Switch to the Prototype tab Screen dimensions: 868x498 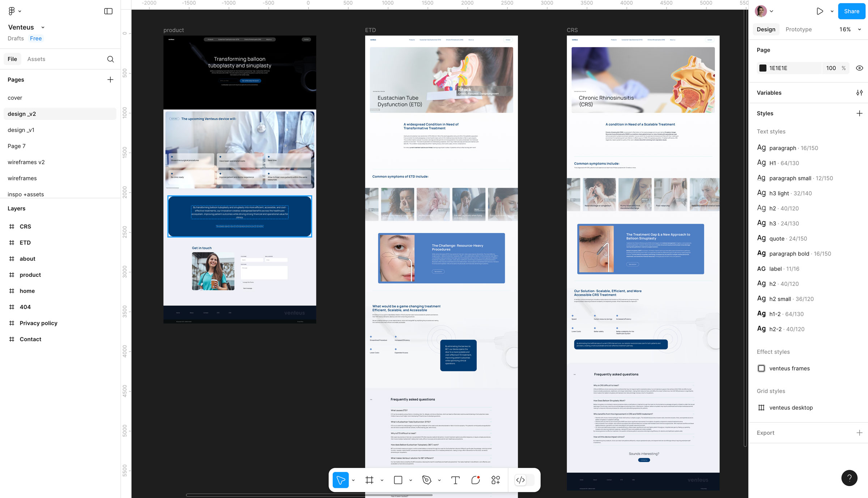[x=798, y=29]
